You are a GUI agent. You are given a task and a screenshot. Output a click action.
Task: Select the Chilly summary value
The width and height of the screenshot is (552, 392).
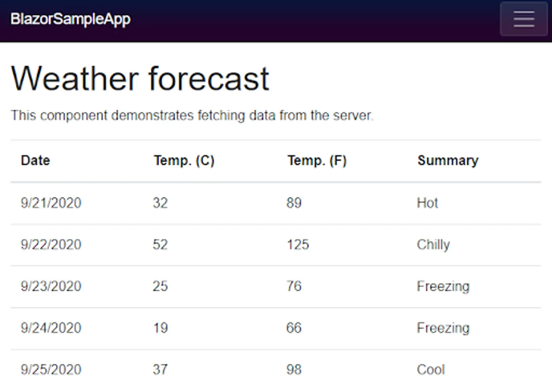click(433, 245)
